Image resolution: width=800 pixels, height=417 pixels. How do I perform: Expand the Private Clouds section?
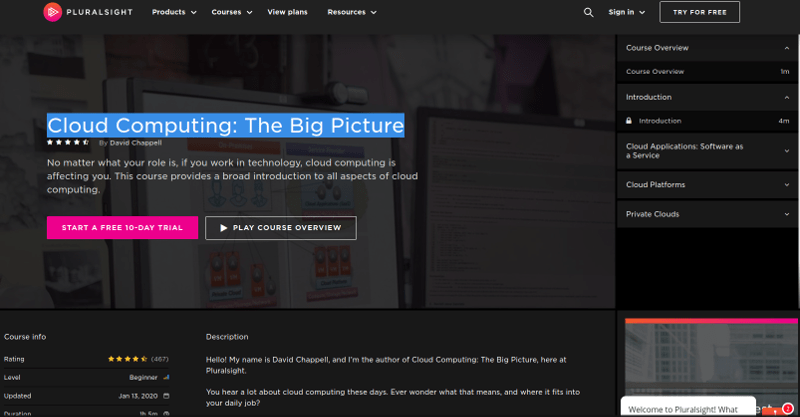[x=708, y=214]
